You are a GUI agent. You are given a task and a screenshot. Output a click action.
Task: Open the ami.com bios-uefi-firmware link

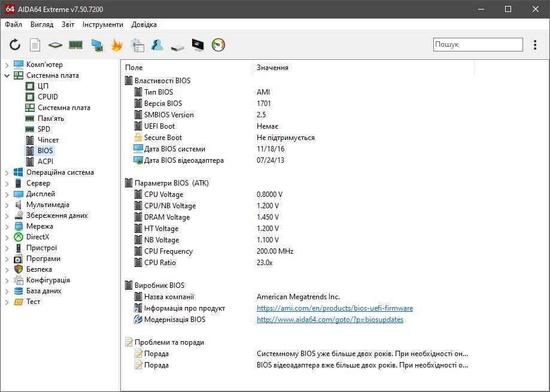click(335, 308)
